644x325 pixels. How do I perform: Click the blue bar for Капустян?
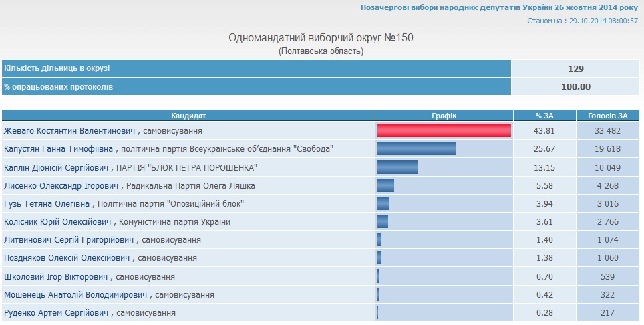(x=416, y=149)
